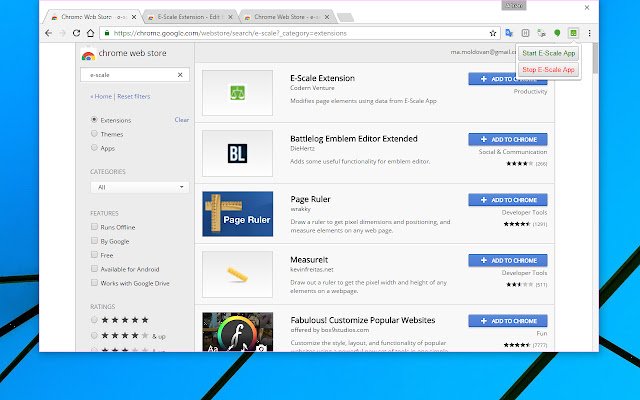Enable the Runs Offline checkbox
640x400 pixels.
94,227
